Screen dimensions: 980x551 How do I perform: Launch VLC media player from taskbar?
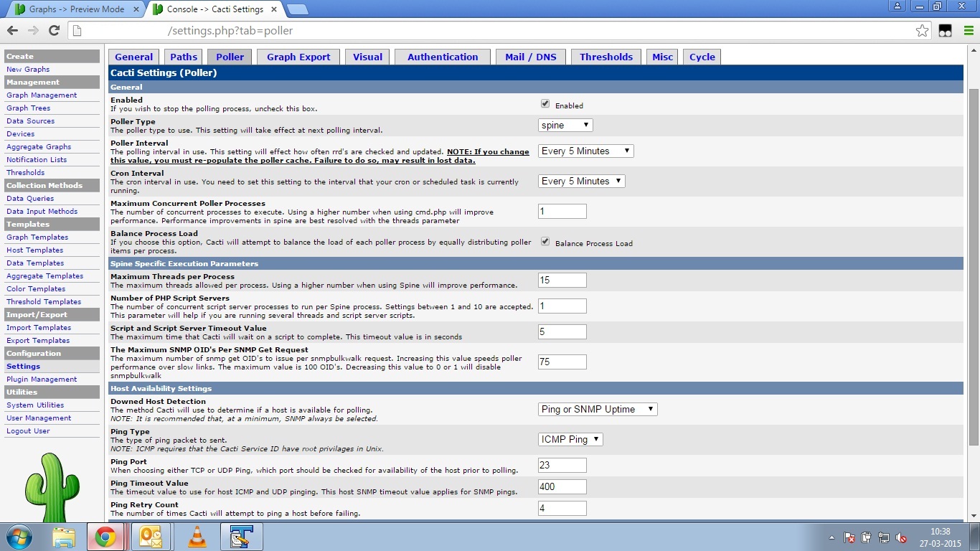point(197,537)
